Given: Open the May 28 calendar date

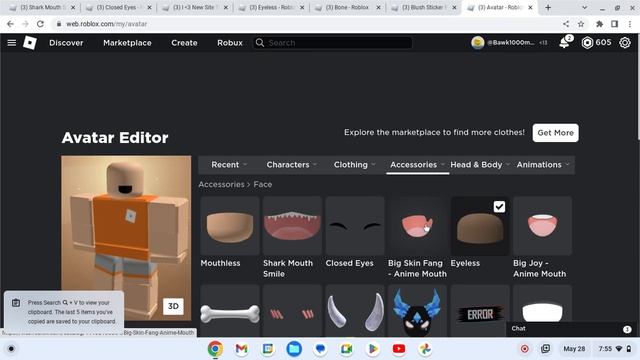Looking at the screenshot, I should 574,349.
